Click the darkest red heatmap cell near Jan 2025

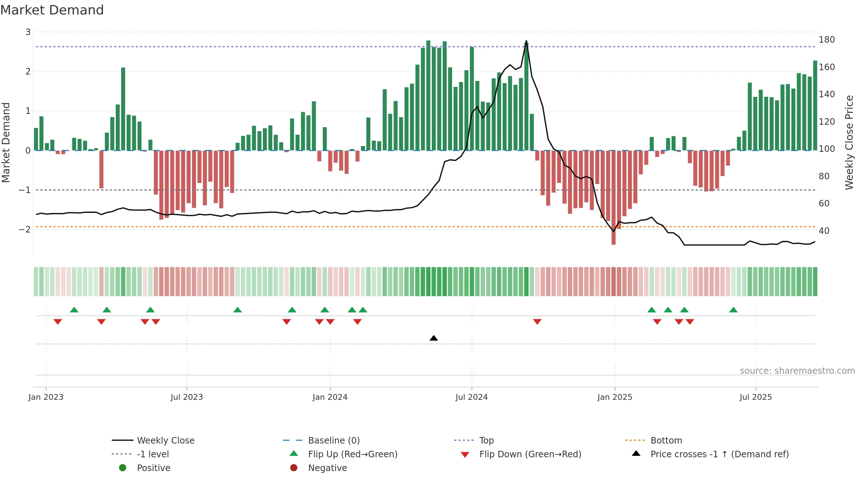pyautogui.click(x=613, y=282)
